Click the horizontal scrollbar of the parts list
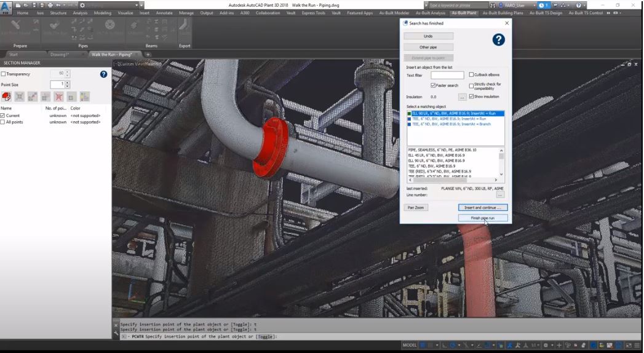This screenshot has height=353, width=644. (452, 180)
